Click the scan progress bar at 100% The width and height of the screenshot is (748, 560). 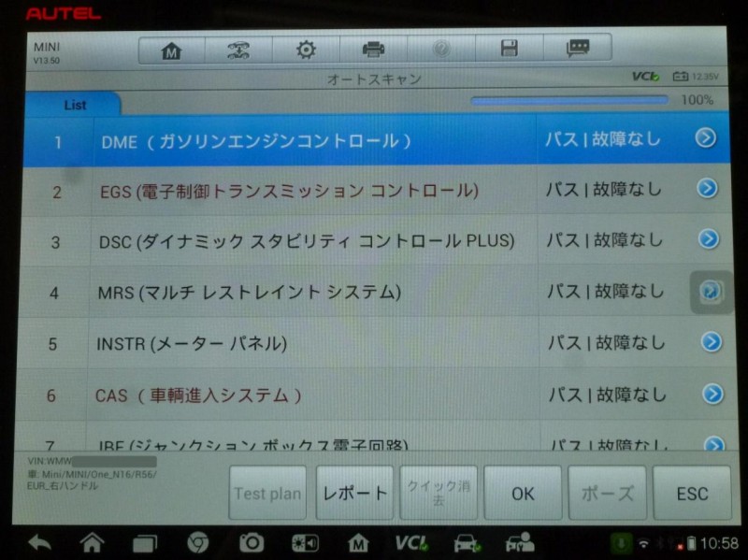(569, 100)
